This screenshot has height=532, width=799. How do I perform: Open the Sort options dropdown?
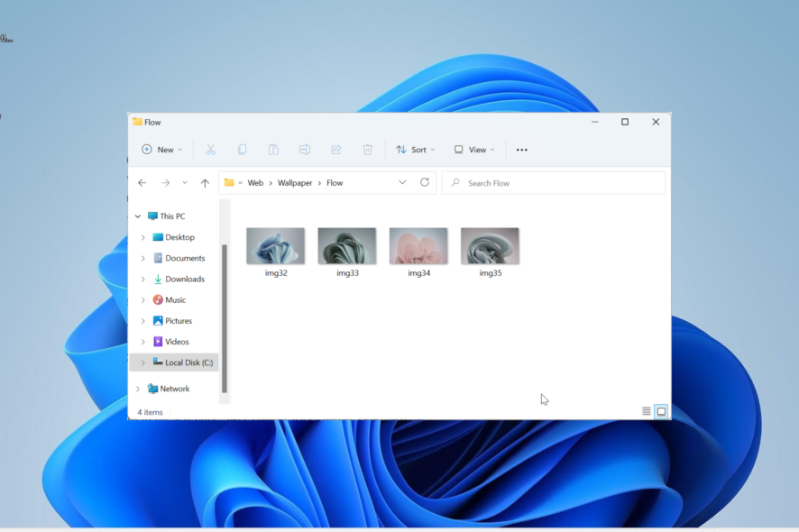pyautogui.click(x=416, y=150)
